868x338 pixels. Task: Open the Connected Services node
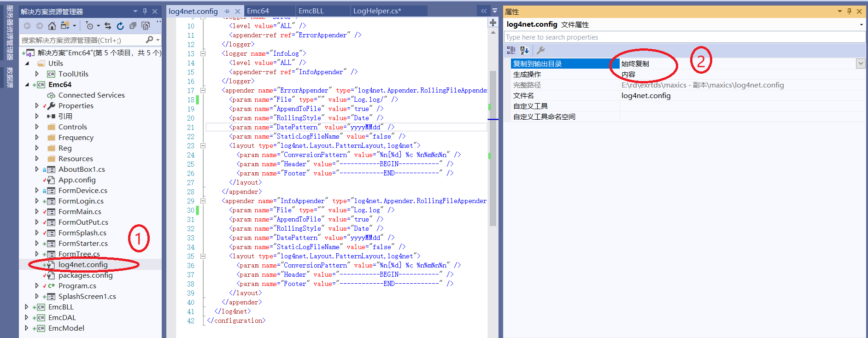[x=91, y=95]
